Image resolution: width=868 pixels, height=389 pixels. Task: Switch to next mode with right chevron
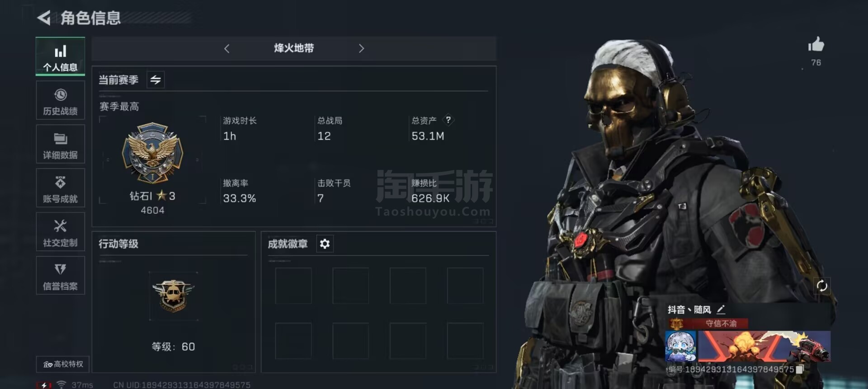tap(361, 48)
